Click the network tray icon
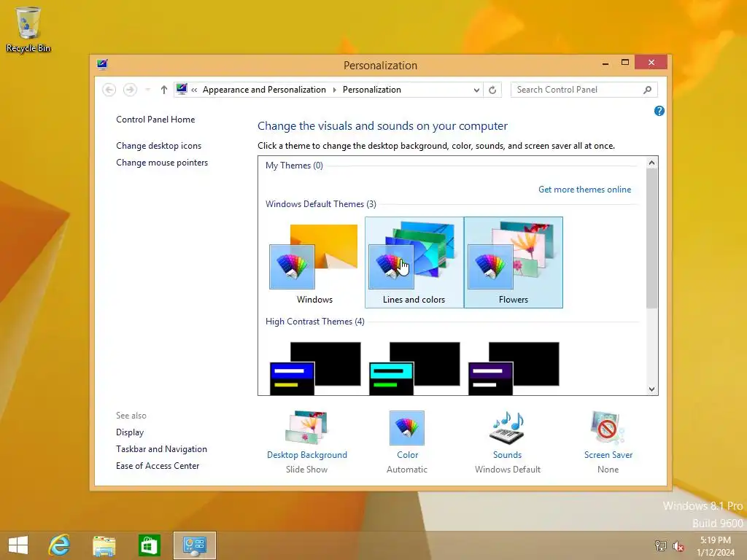This screenshot has height=560, width=747. pos(661,545)
